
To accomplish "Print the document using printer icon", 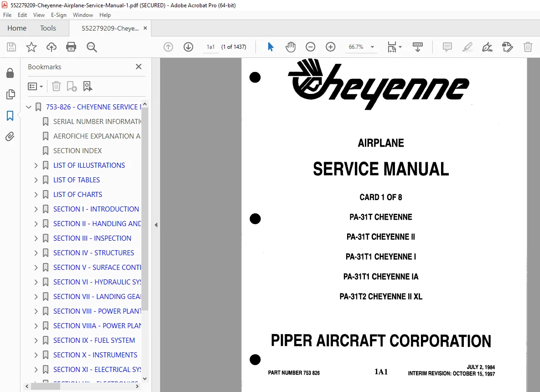I will coord(71,47).
